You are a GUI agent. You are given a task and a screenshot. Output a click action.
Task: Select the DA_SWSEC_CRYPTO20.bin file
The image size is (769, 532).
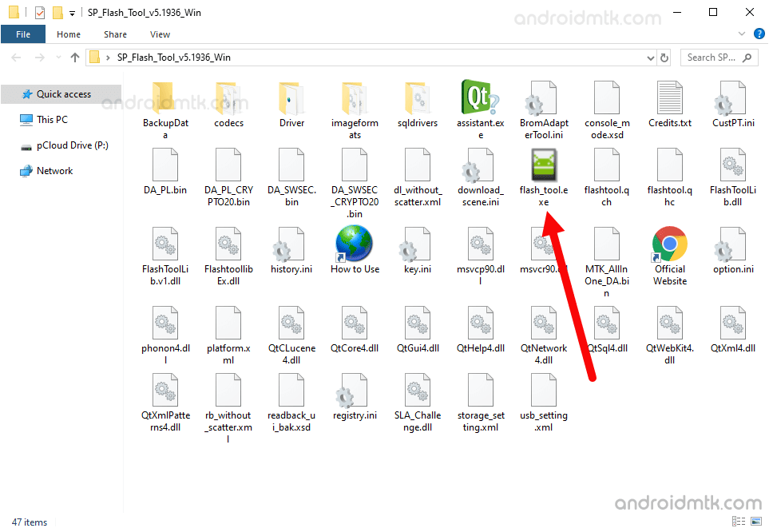coord(355,184)
